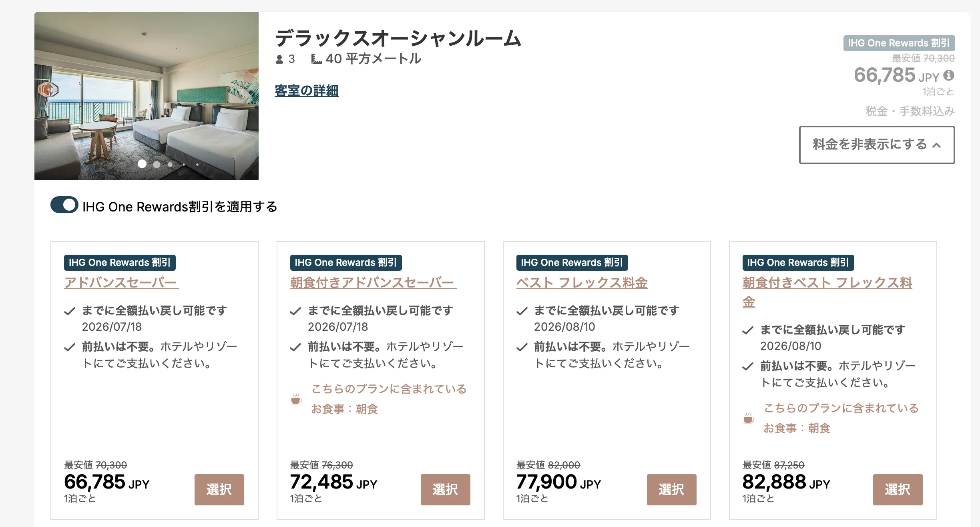Collapse rates with 料金を非表示にする
This screenshot has width=980, height=527.
pyautogui.click(x=877, y=145)
